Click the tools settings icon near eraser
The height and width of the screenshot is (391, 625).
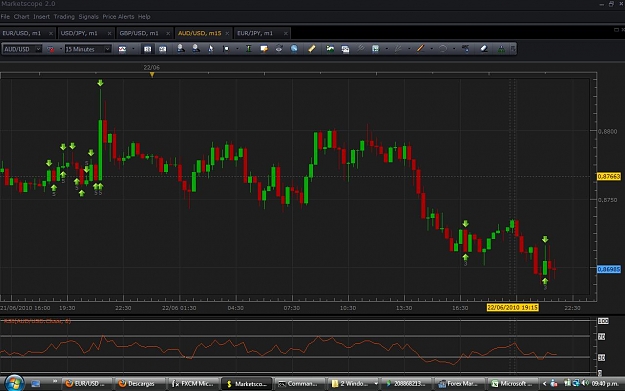466,49
